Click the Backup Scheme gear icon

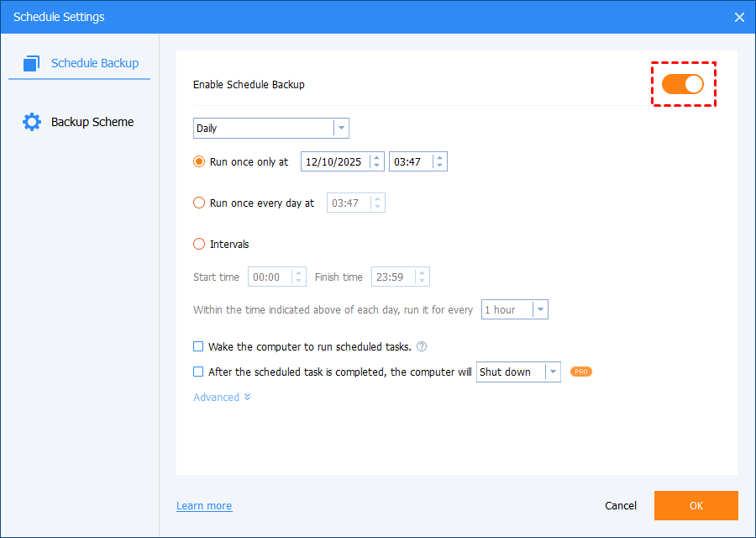[x=32, y=122]
